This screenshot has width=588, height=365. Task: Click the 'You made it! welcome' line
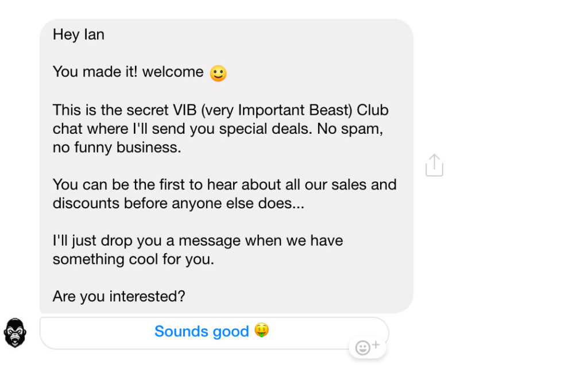(128, 72)
